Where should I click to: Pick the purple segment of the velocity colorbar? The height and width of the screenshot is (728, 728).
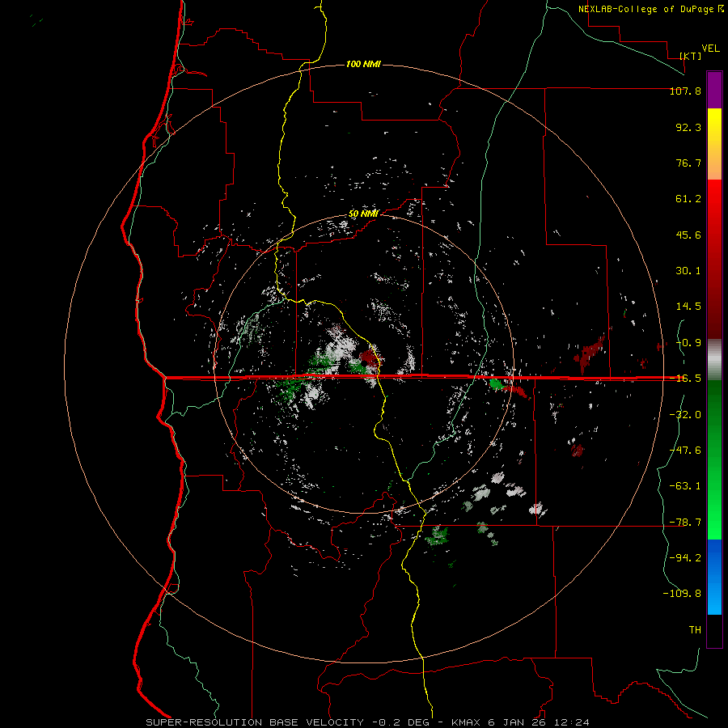tap(714, 90)
